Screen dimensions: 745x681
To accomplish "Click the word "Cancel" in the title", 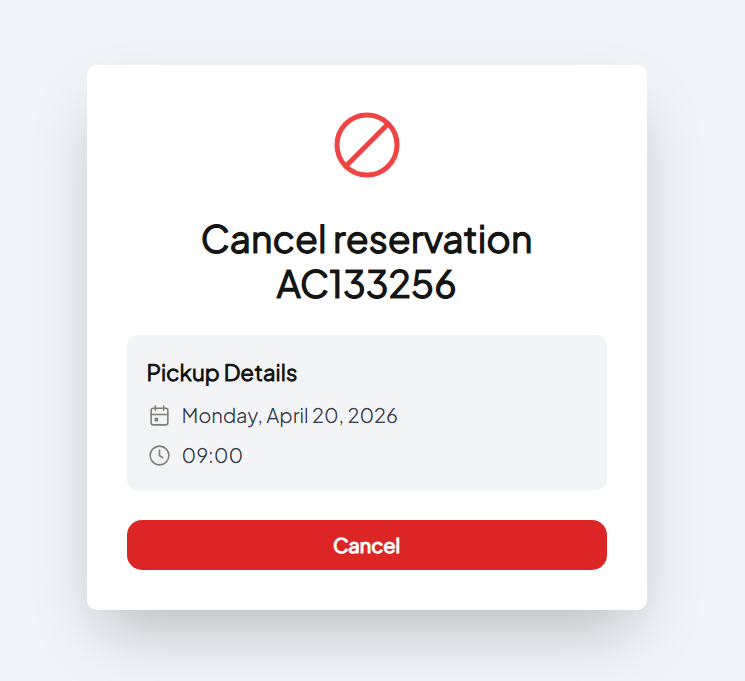I will pyautogui.click(x=263, y=240).
